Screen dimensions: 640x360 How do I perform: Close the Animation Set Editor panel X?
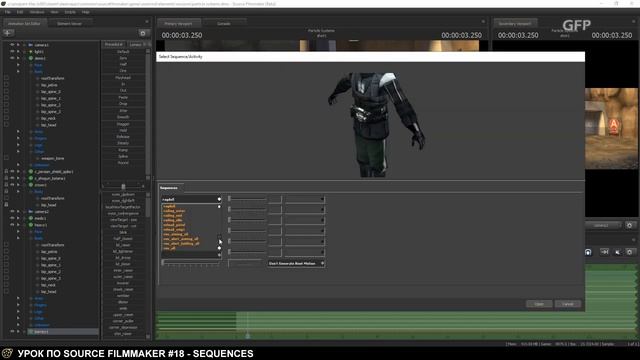tap(147, 22)
